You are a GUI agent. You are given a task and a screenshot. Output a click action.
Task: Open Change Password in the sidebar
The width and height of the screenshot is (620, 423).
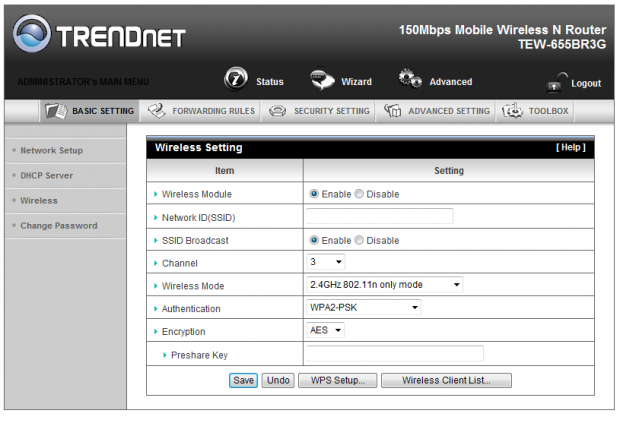click(x=59, y=226)
